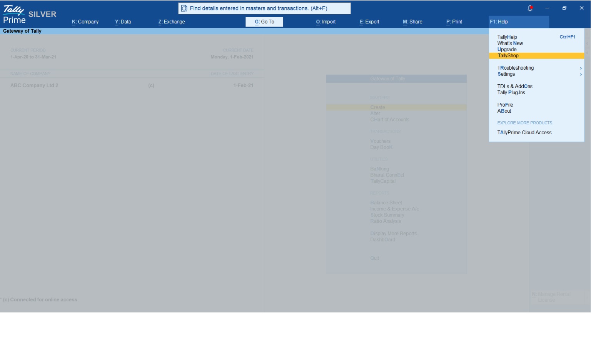Viewport: 591px width, 364px height.
Task: Open the P: Print menu
Action: point(454,22)
